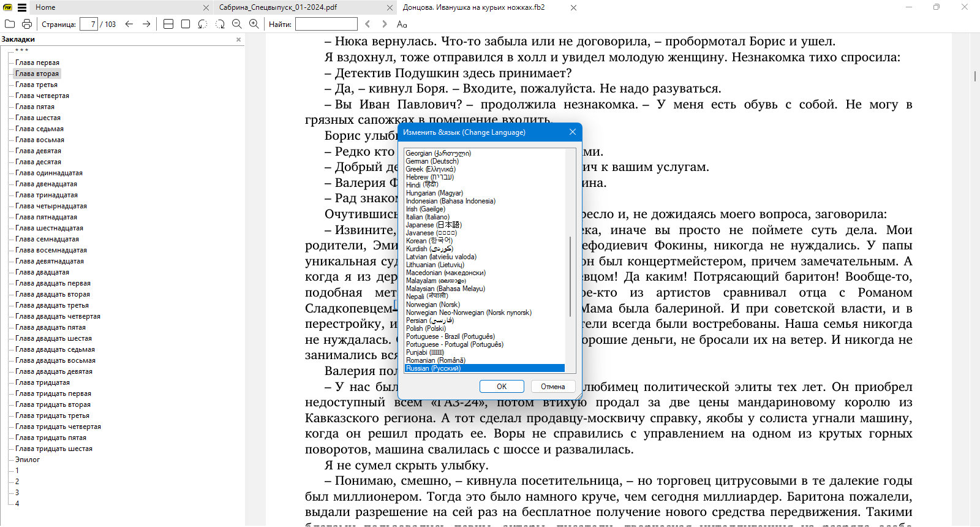Select German (Deutsch) in language list

coord(432,161)
